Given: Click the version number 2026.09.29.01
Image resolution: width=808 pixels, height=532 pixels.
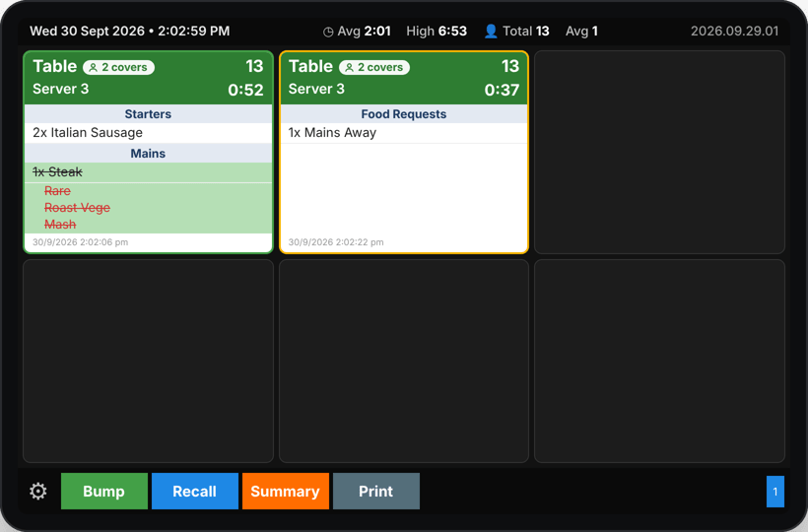Looking at the screenshot, I should click(734, 32).
